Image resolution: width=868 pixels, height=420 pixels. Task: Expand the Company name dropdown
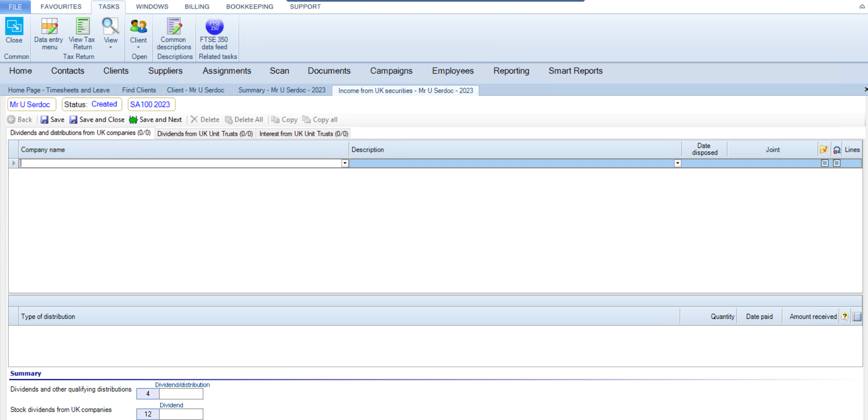coord(345,163)
